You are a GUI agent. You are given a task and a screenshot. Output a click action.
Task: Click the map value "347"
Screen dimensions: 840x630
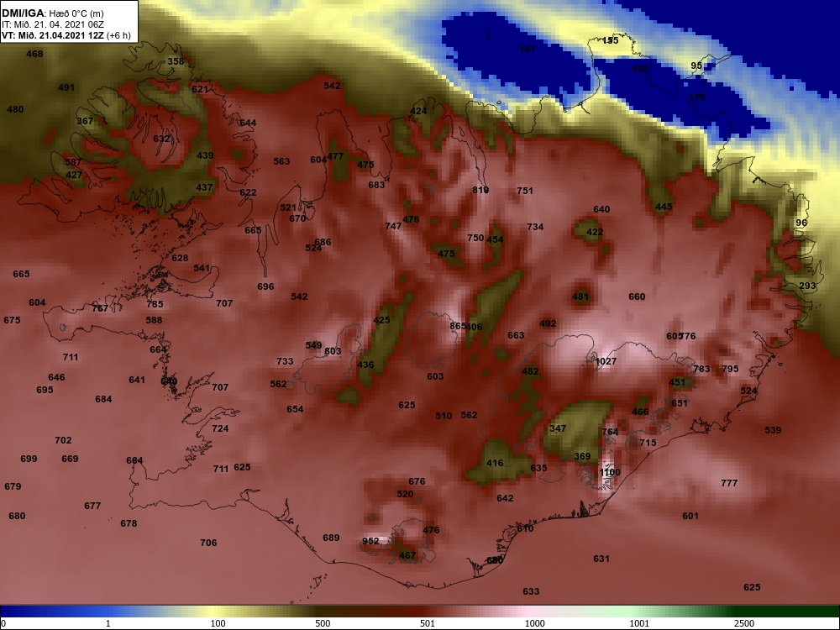pyautogui.click(x=558, y=428)
